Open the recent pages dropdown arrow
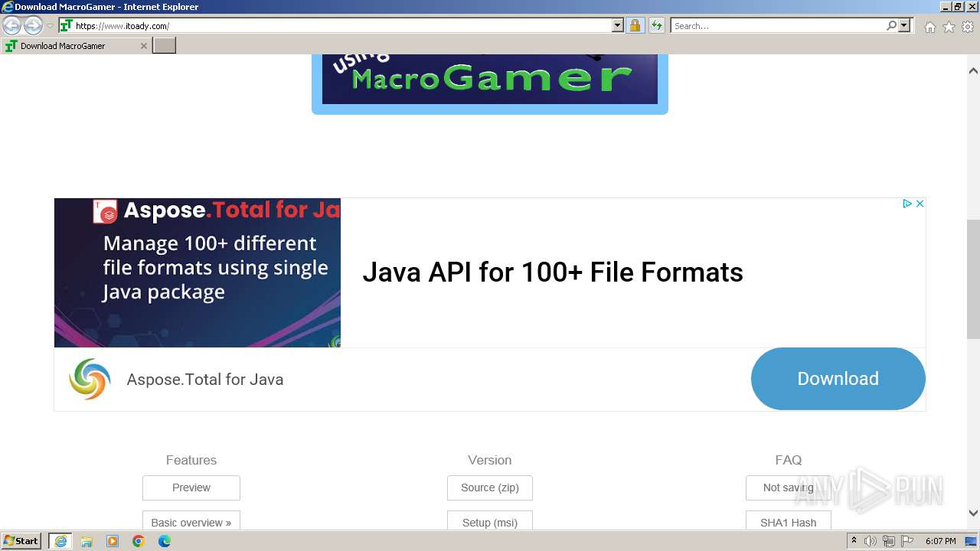Viewport: 980px width, 551px height. point(50,26)
